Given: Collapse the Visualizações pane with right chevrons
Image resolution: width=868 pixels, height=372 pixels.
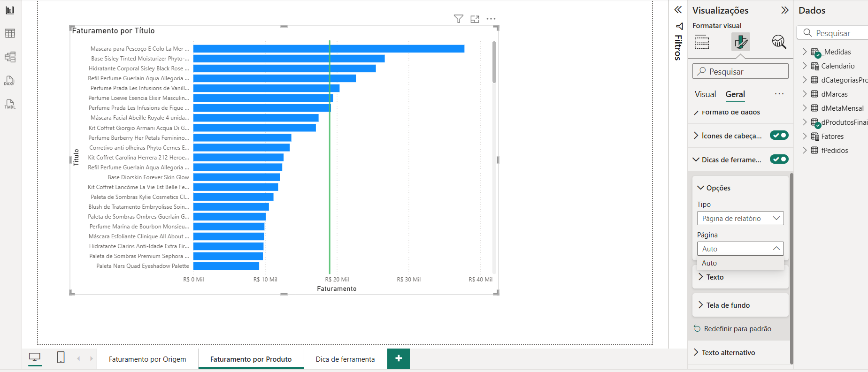Looking at the screenshot, I should tap(784, 10).
